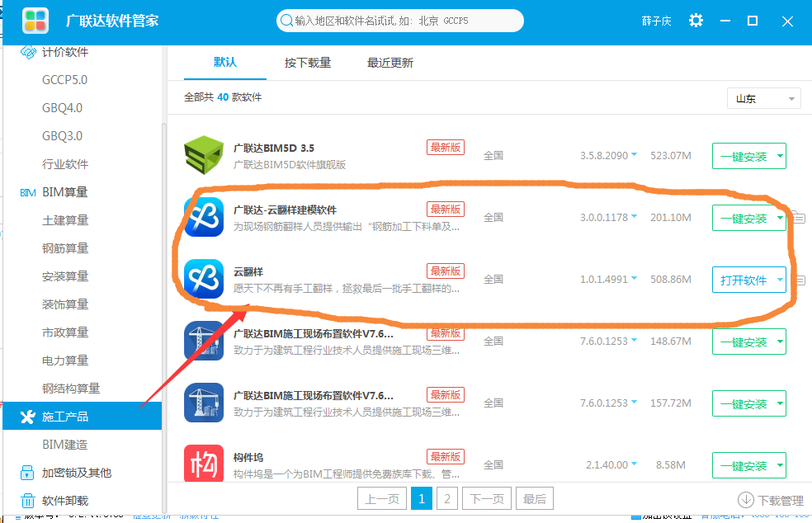The image size is (812, 523).
Task: Click 打开软件 for 云翻样
Action: coord(744,280)
